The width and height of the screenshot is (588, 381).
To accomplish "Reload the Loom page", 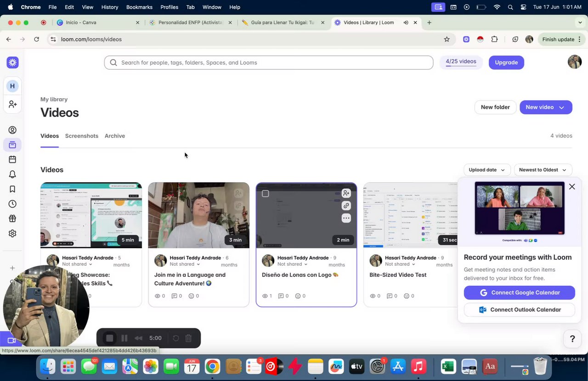I will point(36,39).
